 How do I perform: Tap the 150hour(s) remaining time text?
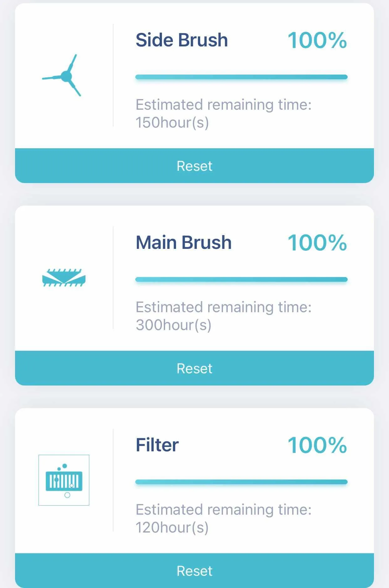pos(172,123)
